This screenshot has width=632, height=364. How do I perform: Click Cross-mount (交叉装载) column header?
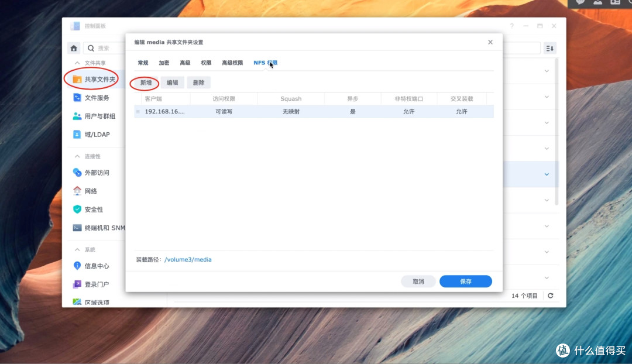coord(462,99)
